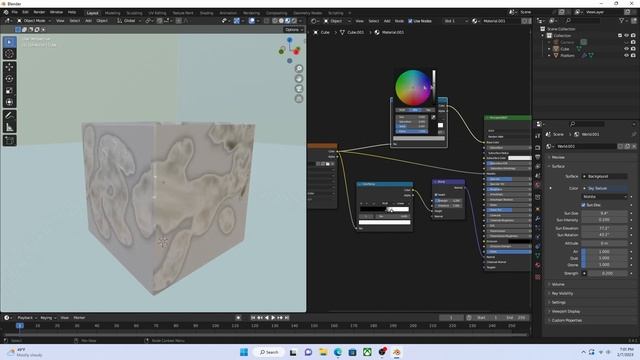Viewport: 640px width, 360px height.
Task: Select the Select Box tool in viewport toolbar
Action: coord(9,42)
